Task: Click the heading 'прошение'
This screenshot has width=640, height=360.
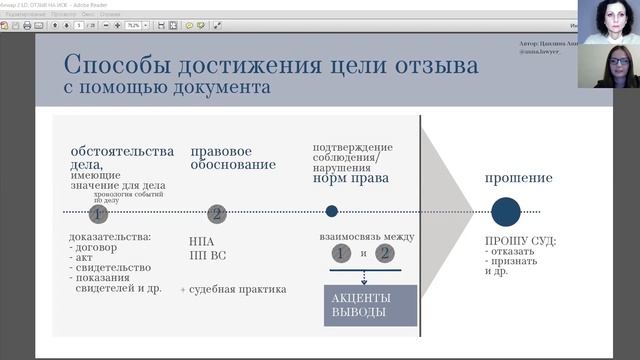Action: click(x=519, y=178)
